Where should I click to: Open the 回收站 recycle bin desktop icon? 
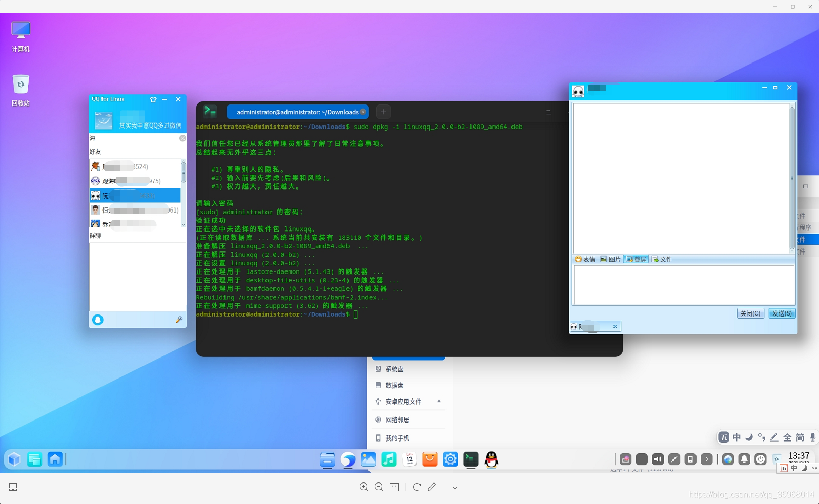click(21, 91)
